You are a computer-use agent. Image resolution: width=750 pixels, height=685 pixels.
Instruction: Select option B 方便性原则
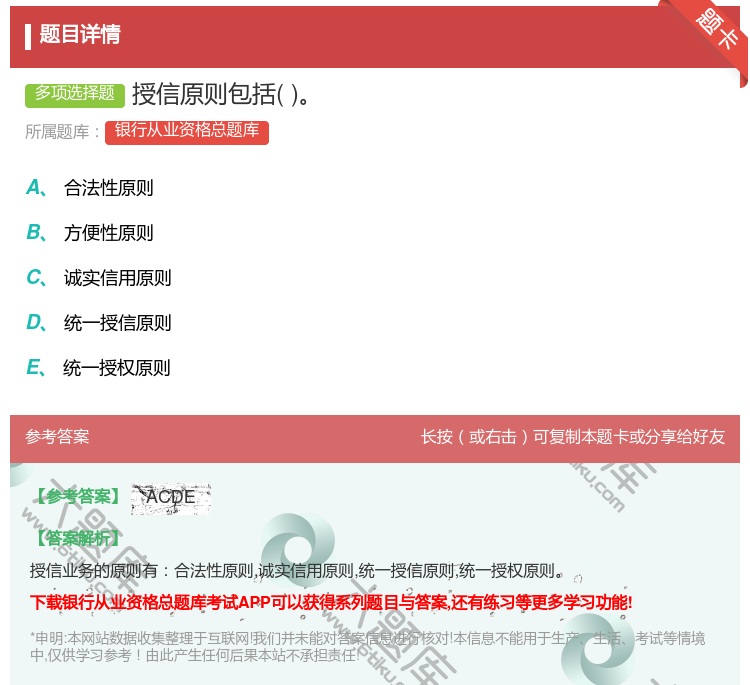click(x=90, y=232)
